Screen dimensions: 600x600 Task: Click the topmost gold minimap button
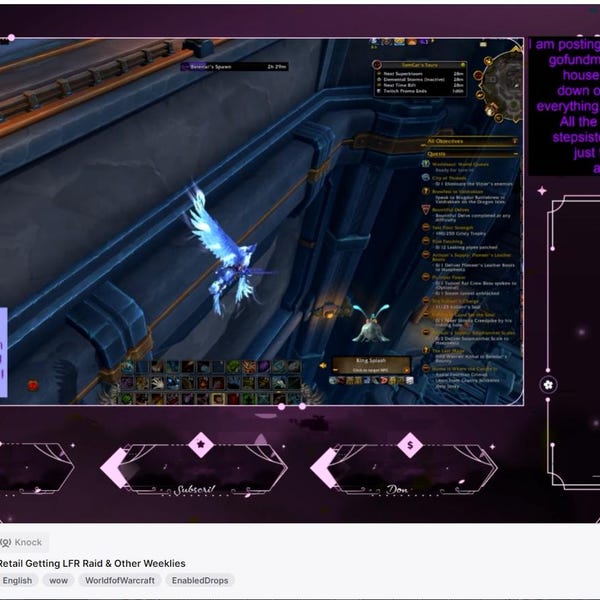488,61
